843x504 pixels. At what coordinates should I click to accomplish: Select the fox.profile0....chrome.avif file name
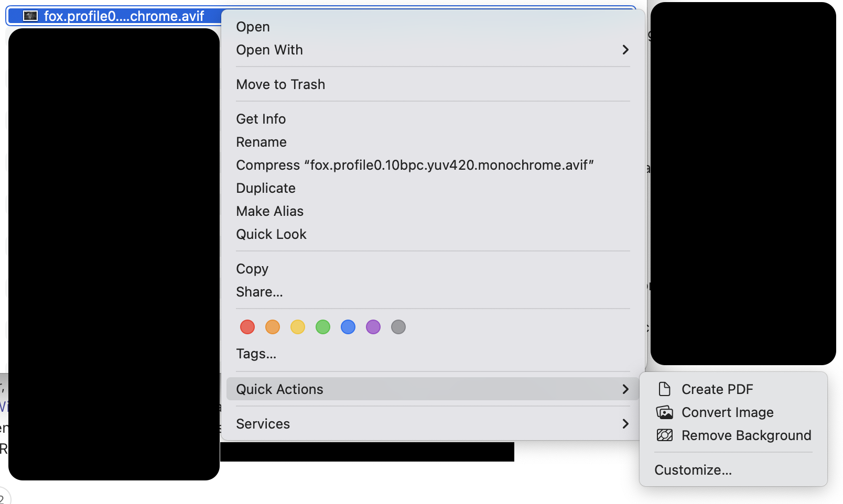coord(124,16)
